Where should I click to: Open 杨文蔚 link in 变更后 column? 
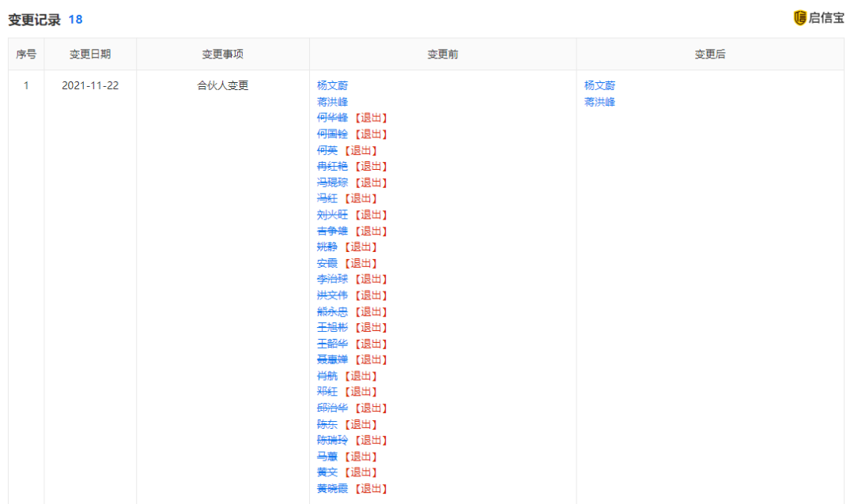[x=599, y=85]
